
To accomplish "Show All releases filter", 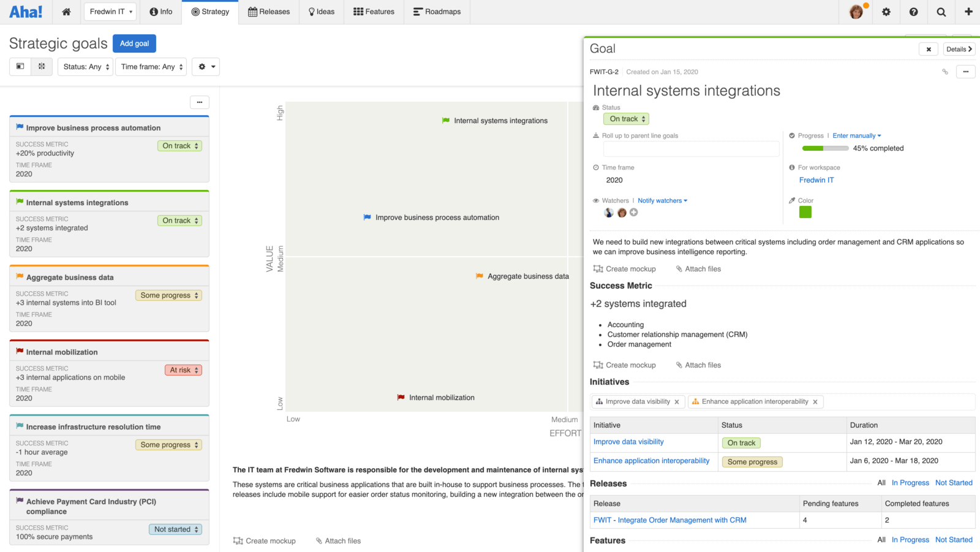I will (x=881, y=483).
